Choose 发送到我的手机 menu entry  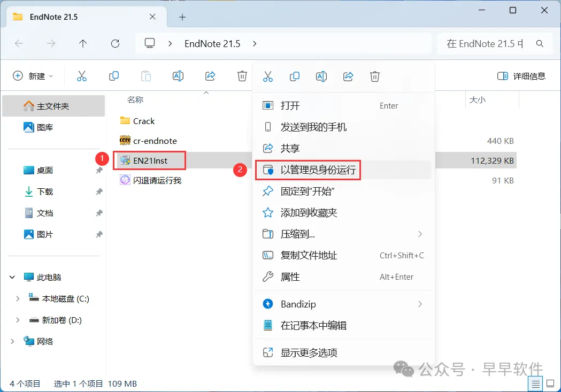[343, 127]
